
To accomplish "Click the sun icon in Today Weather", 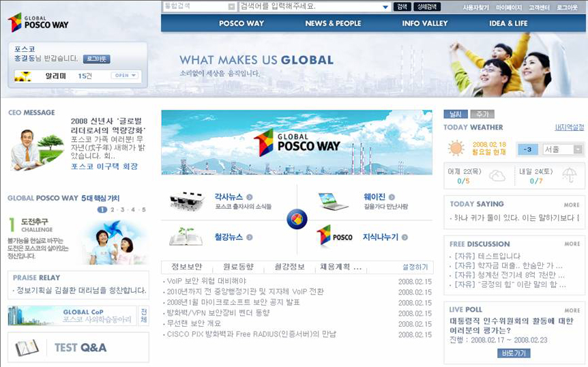I will [456, 149].
